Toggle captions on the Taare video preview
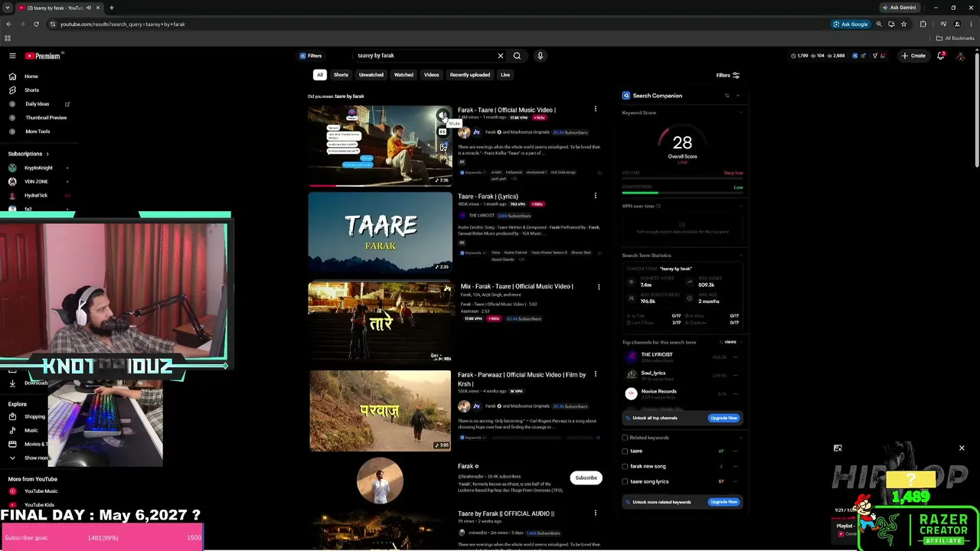The height and width of the screenshot is (551, 980). pyautogui.click(x=443, y=132)
